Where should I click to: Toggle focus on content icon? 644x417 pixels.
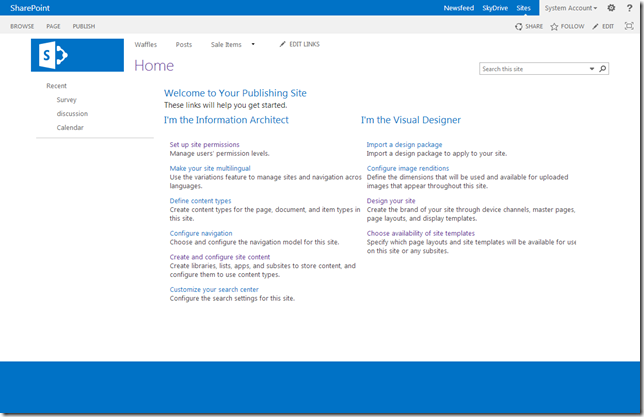point(629,26)
